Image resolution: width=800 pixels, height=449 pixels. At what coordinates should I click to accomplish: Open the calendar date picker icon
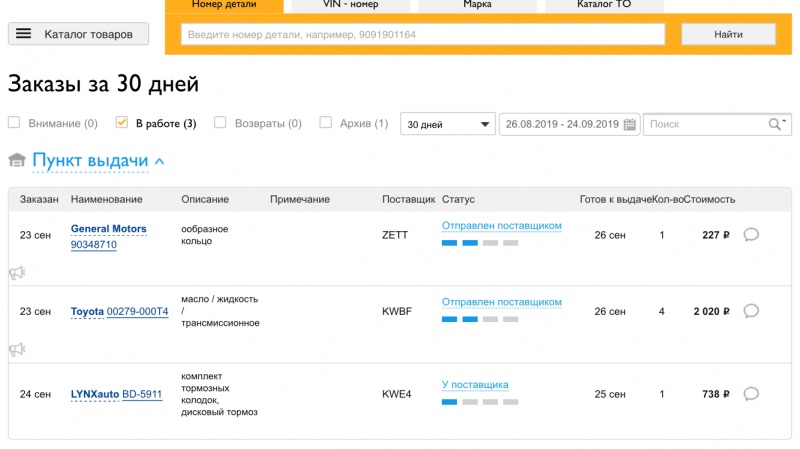click(x=630, y=124)
